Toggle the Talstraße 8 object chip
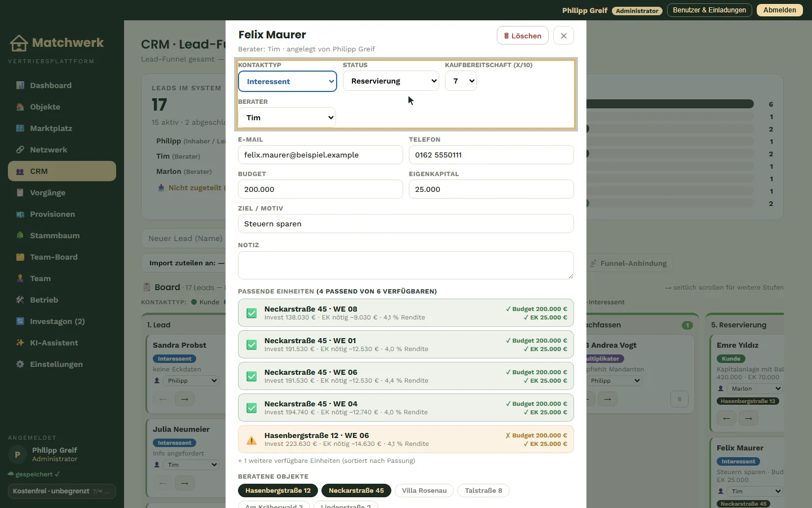Viewport: 812px width, 508px height. coord(483,491)
